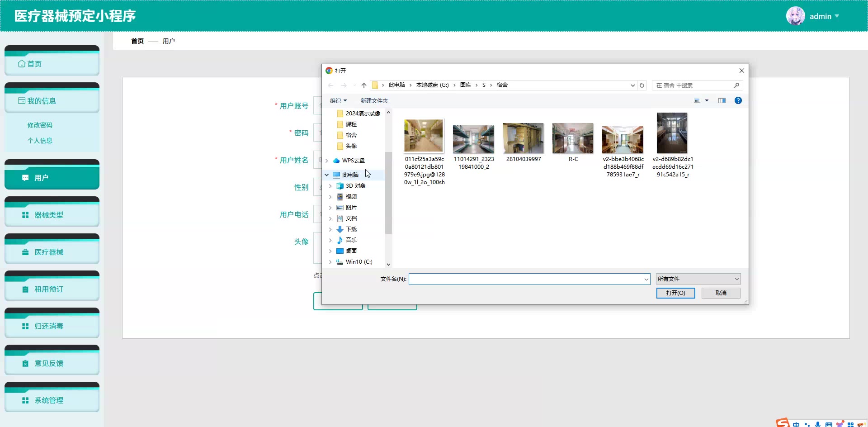
Task: Close the 打开 file dialog
Action: [x=741, y=71]
